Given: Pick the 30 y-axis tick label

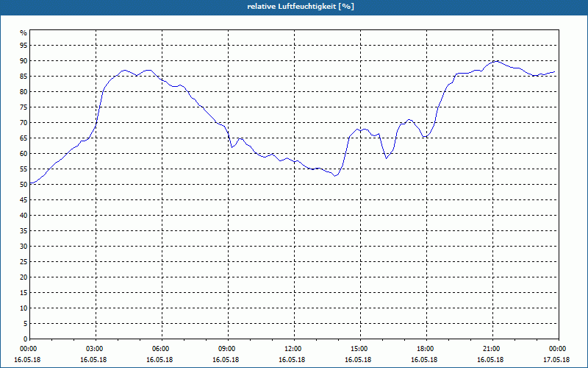Looking at the screenshot, I should pos(24,247).
